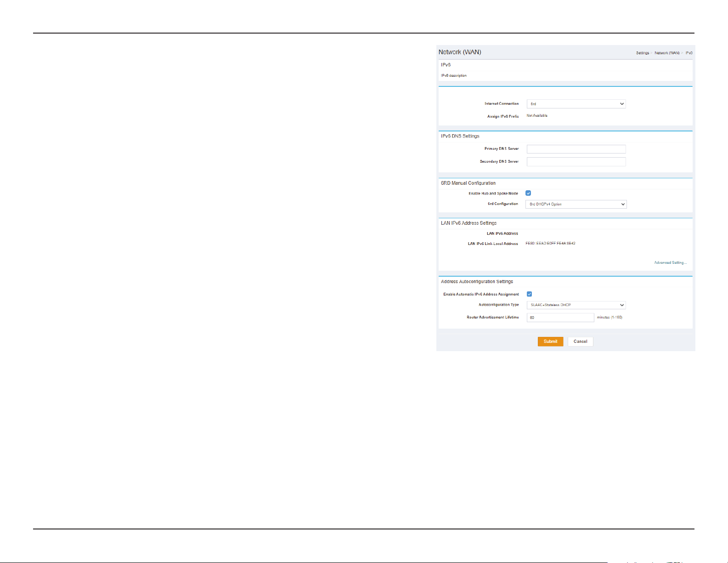Expand the 6rd Configuration dropdown
Viewport: 728px width, 563px height.
point(576,204)
